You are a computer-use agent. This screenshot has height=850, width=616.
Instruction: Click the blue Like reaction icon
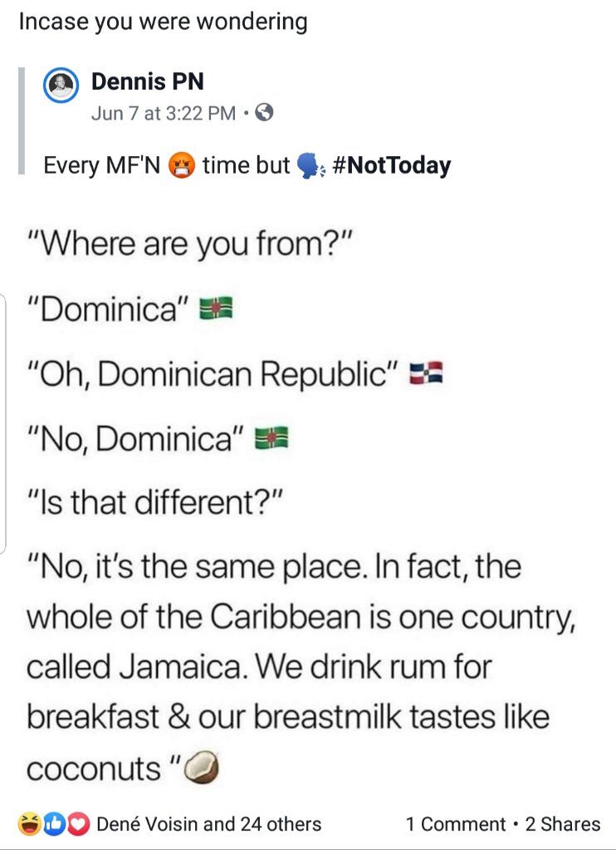[x=54, y=823]
